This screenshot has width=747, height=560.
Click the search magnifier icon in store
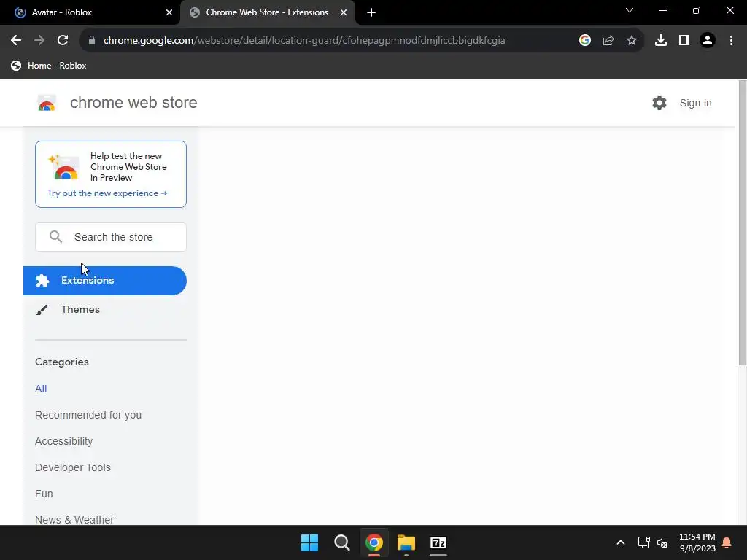click(55, 237)
